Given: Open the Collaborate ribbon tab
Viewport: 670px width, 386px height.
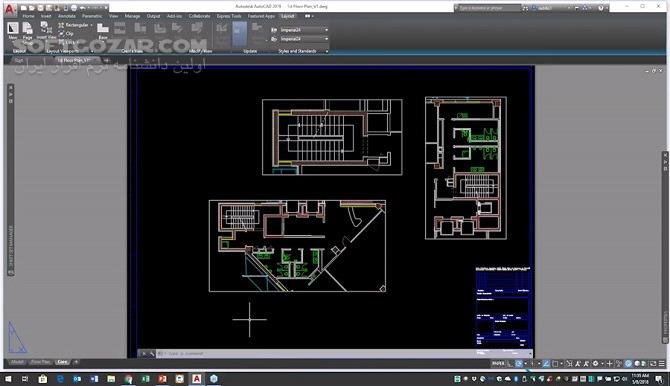Looking at the screenshot, I should click(199, 16).
